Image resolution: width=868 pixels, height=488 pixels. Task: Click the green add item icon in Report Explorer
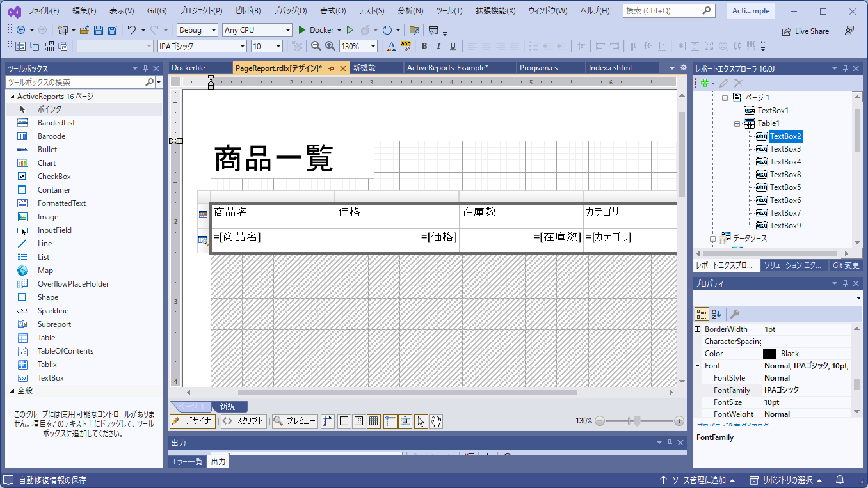click(x=705, y=83)
